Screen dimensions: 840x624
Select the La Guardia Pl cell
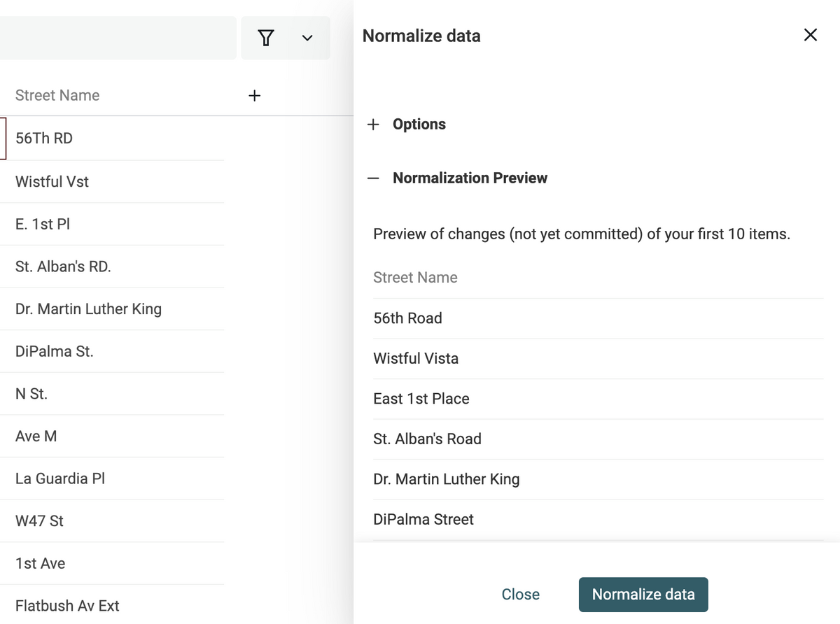click(x=60, y=479)
